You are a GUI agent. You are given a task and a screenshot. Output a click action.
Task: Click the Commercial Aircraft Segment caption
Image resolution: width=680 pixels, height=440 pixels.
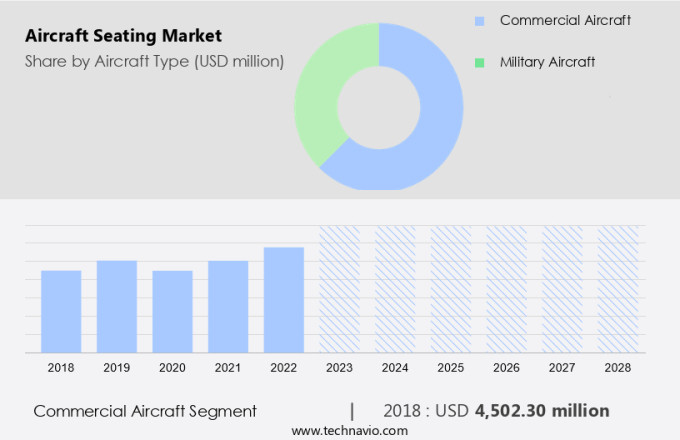pos(145,410)
